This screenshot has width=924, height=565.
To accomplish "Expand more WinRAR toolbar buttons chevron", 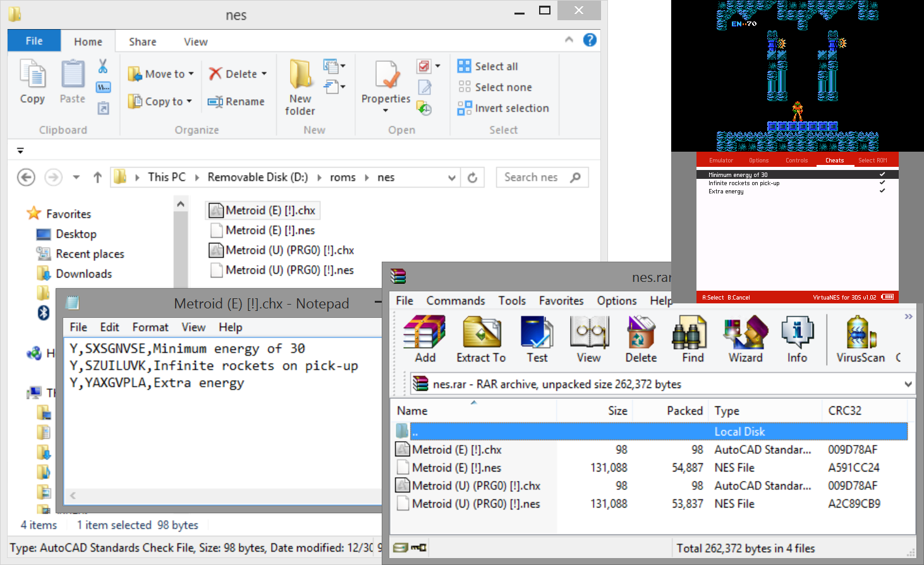I will (908, 317).
